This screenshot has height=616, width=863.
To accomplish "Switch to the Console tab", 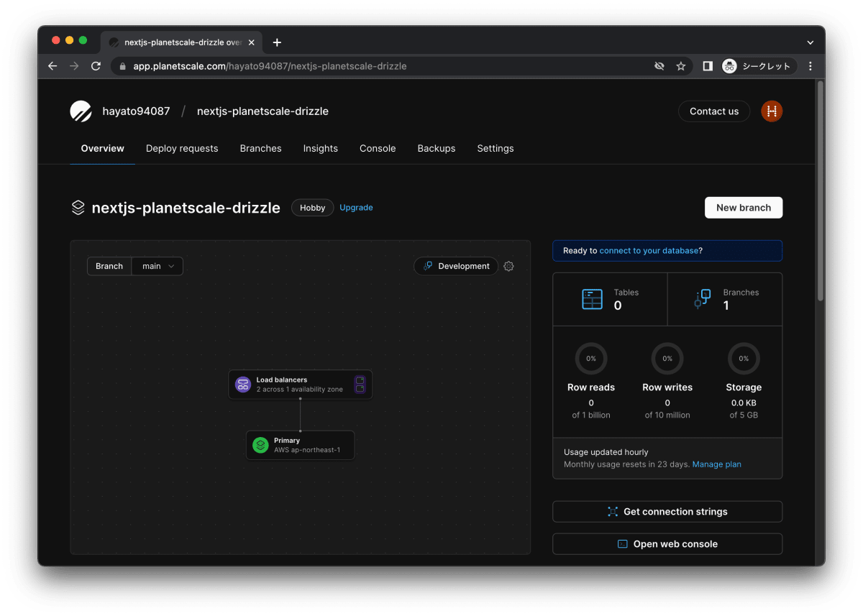I will point(378,149).
